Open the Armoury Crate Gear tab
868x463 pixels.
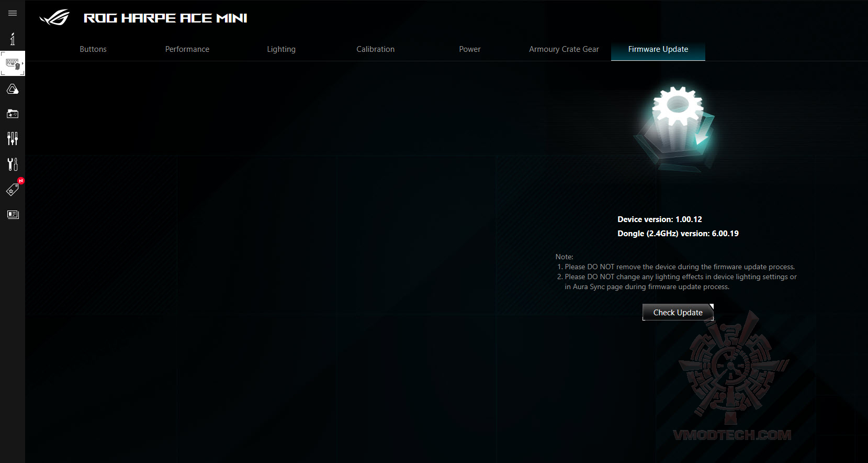tap(564, 49)
